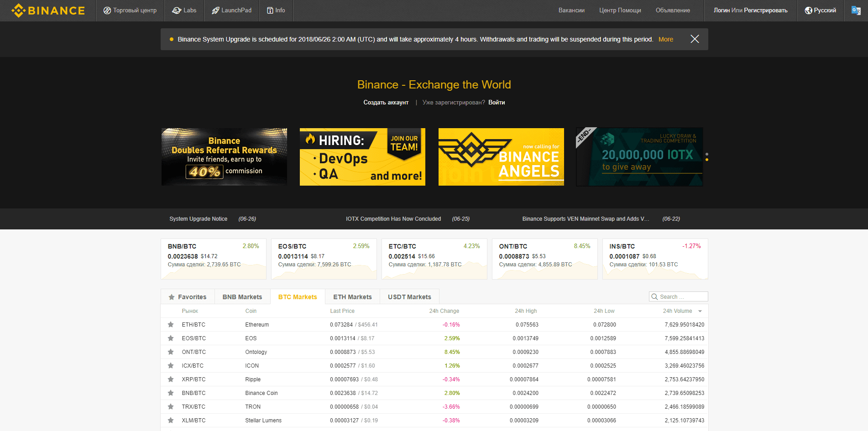The image size is (868, 431).
Task: Mark XRP/BTC as favorite via its star
Action: click(x=171, y=379)
